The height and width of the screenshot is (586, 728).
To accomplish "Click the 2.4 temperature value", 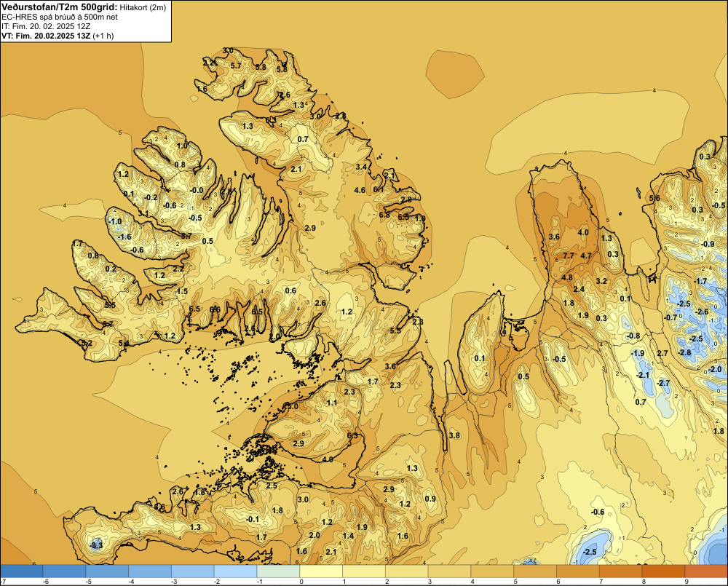I will 579,289.
